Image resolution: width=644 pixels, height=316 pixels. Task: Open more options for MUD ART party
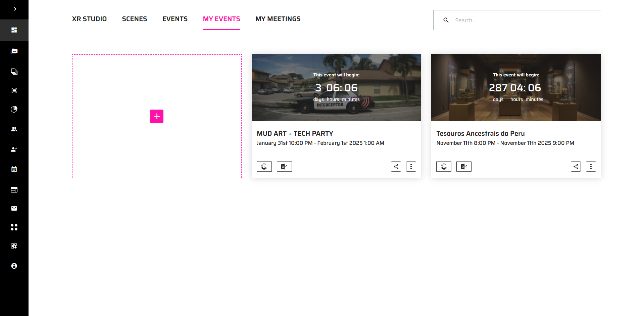pyautogui.click(x=411, y=167)
